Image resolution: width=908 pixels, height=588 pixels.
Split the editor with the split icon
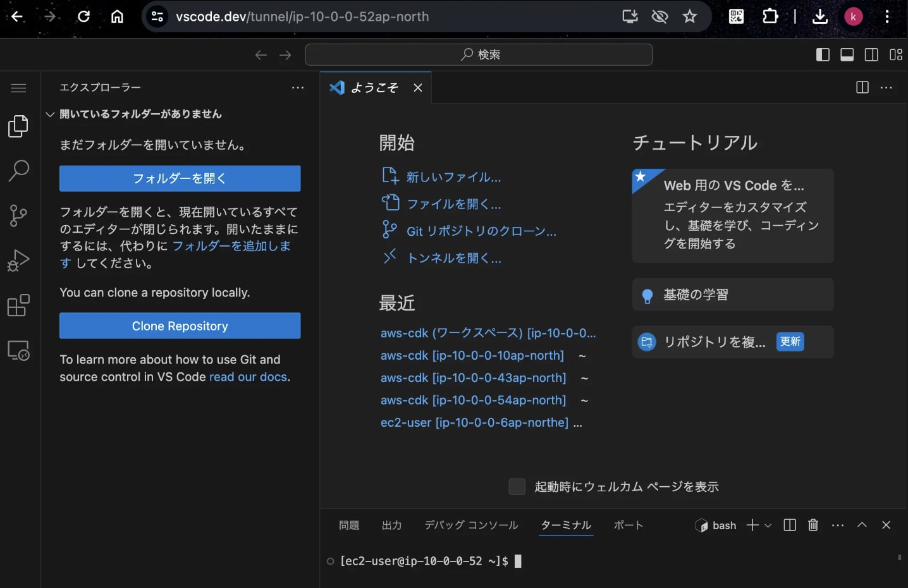(x=862, y=87)
